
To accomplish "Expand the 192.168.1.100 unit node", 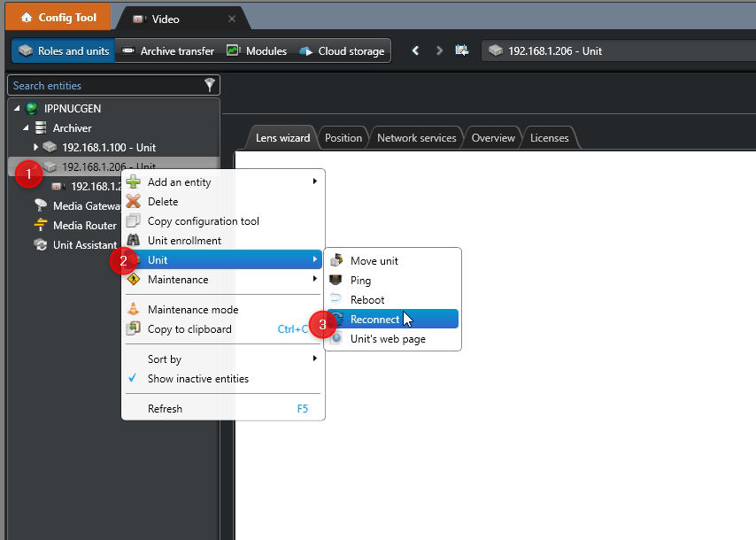I will point(36,147).
